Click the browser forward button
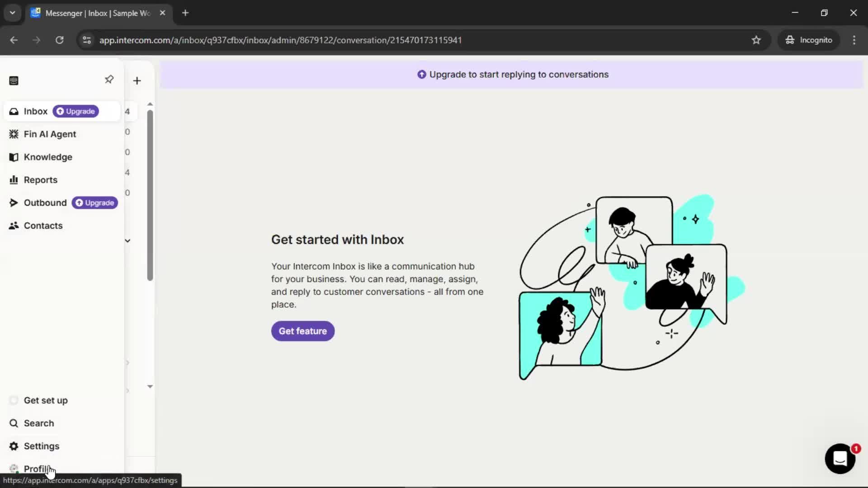Viewport: 868px width, 488px height. (x=37, y=40)
